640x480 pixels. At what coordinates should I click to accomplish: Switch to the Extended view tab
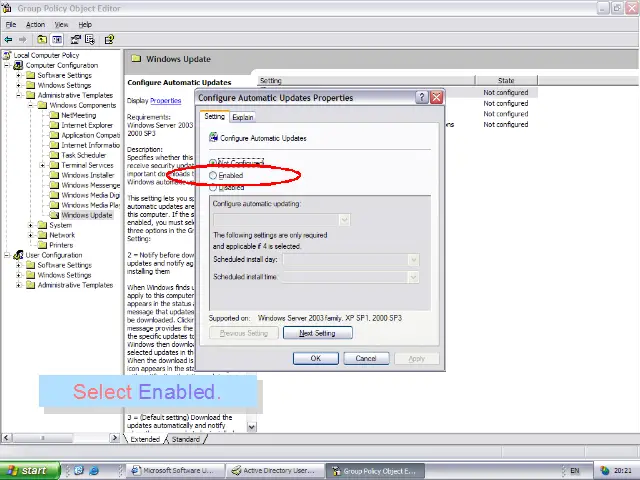click(x=145, y=439)
